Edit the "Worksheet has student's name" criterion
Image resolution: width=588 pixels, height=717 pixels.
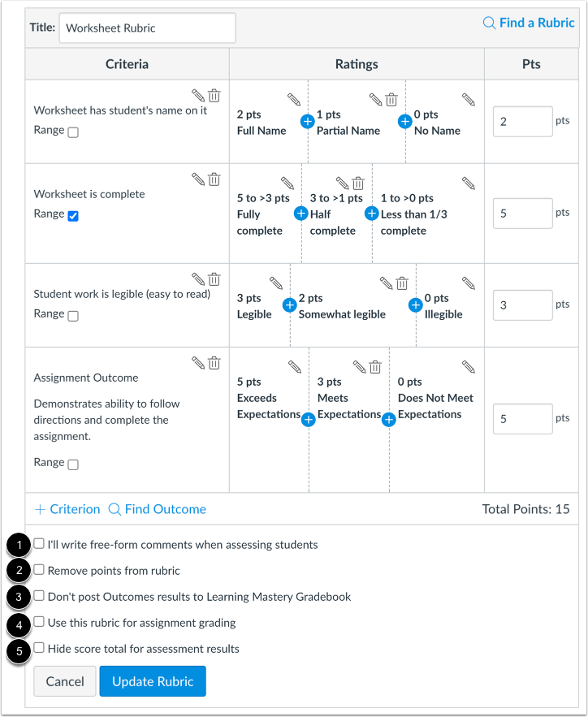pos(199,95)
